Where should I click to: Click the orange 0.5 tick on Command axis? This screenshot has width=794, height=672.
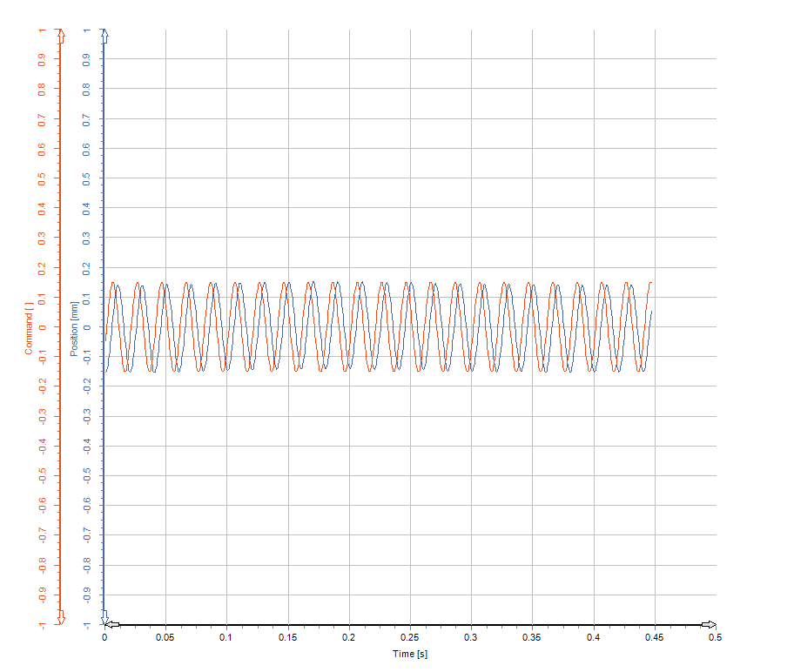(42, 178)
